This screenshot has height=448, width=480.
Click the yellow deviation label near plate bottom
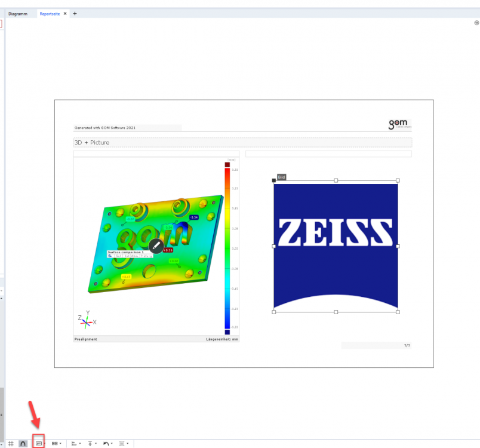point(126,277)
